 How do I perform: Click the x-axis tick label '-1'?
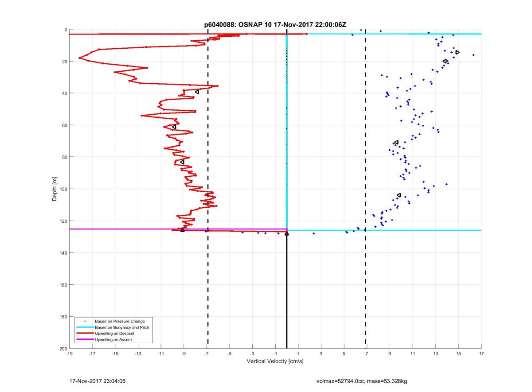coord(275,353)
